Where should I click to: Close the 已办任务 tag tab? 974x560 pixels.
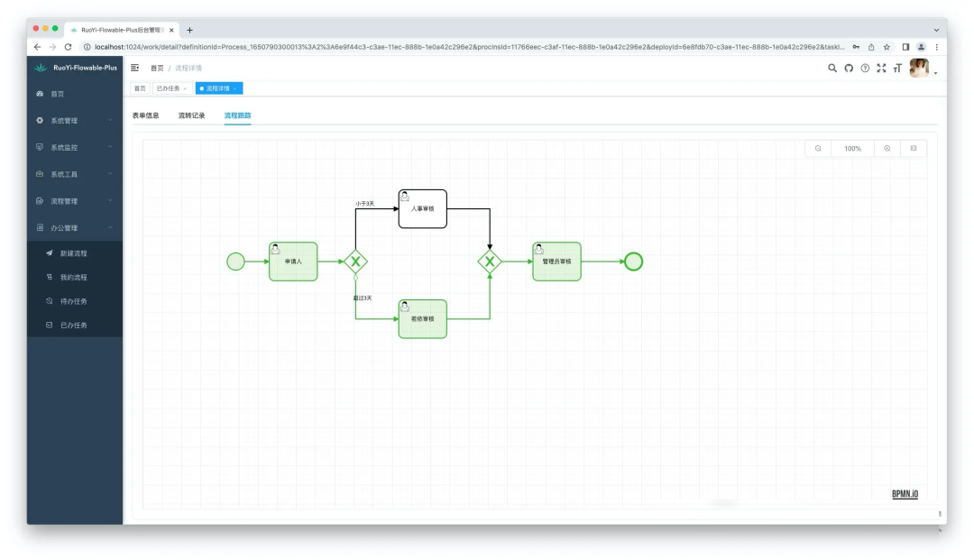click(185, 88)
